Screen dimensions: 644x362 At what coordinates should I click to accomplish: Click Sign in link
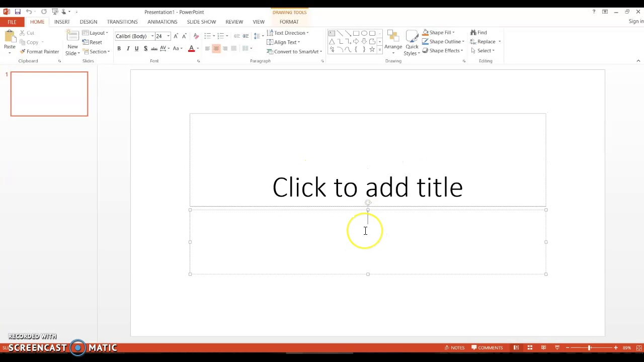[636, 22]
